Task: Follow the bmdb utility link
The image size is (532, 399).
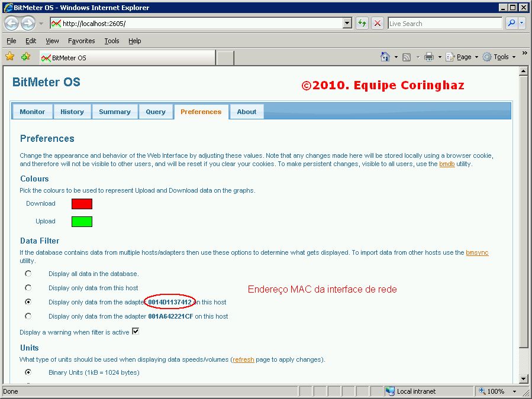Action: (447, 164)
